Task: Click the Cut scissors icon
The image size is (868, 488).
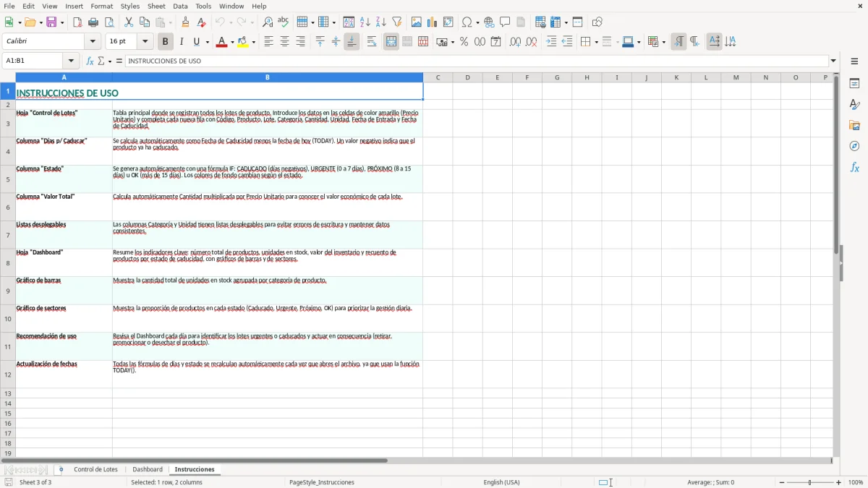Action: [x=129, y=22]
